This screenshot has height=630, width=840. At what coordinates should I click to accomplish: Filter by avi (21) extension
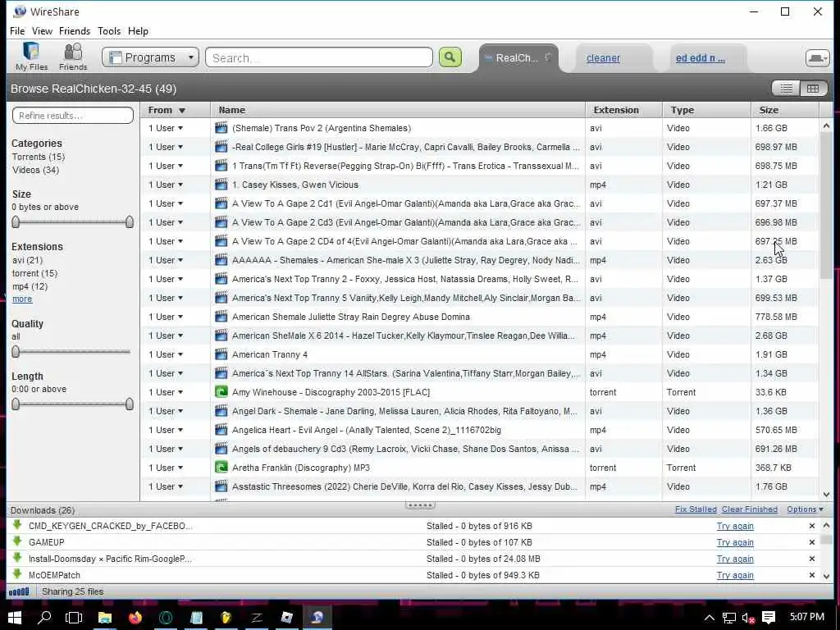coord(27,260)
